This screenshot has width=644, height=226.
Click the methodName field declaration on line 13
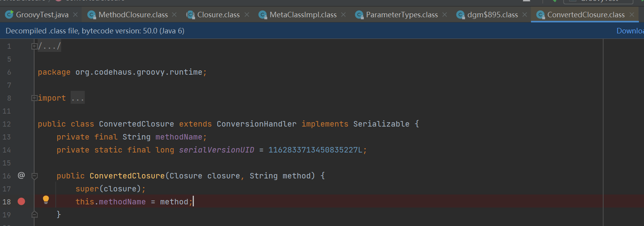pyautogui.click(x=179, y=137)
